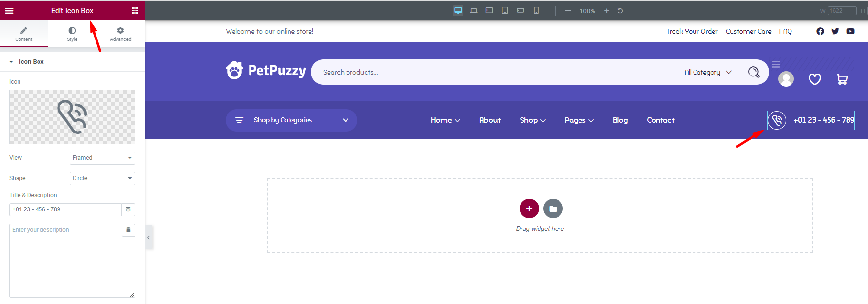
Task: Open the Blog menu item
Action: (620, 120)
